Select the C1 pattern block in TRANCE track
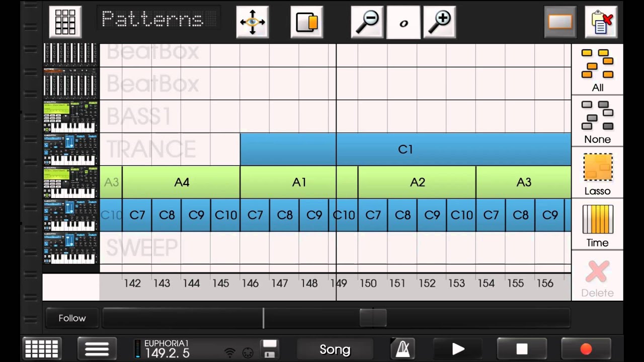 pyautogui.click(x=406, y=149)
